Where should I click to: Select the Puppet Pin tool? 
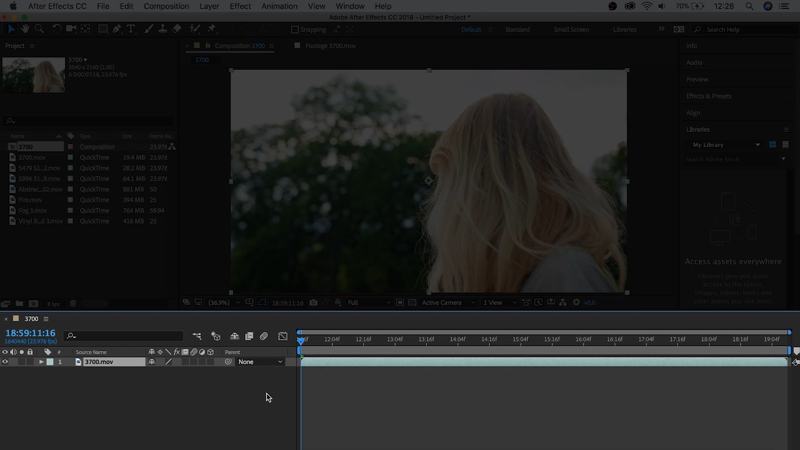coord(211,29)
